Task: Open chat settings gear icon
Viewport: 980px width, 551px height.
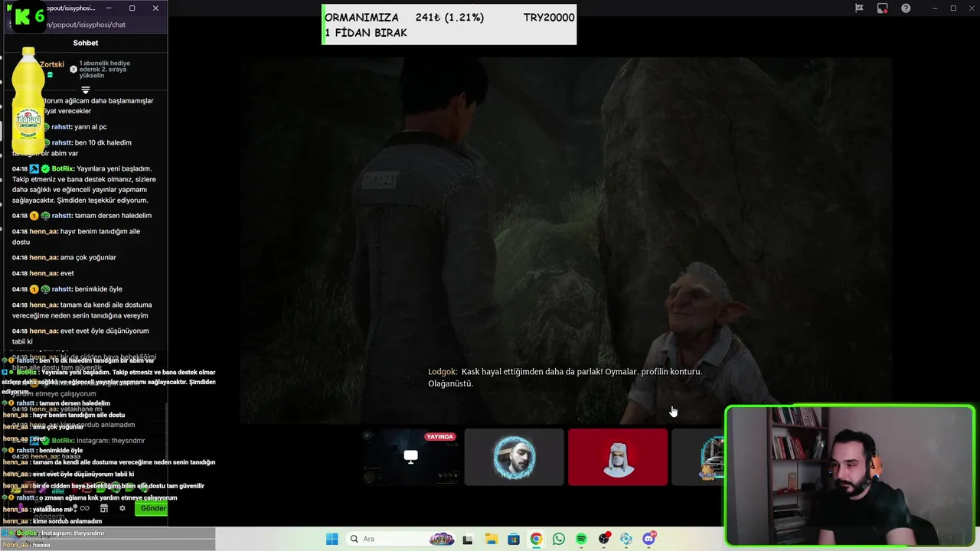Action: point(122,508)
